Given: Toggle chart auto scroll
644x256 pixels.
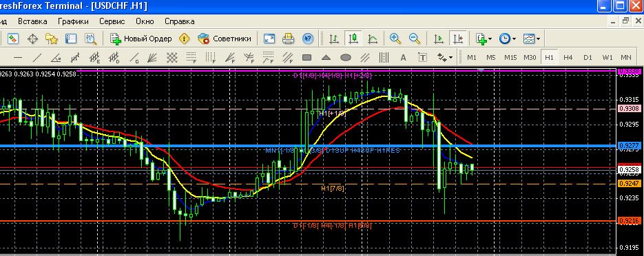Looking at the screenshot, I should pos(438,39).
